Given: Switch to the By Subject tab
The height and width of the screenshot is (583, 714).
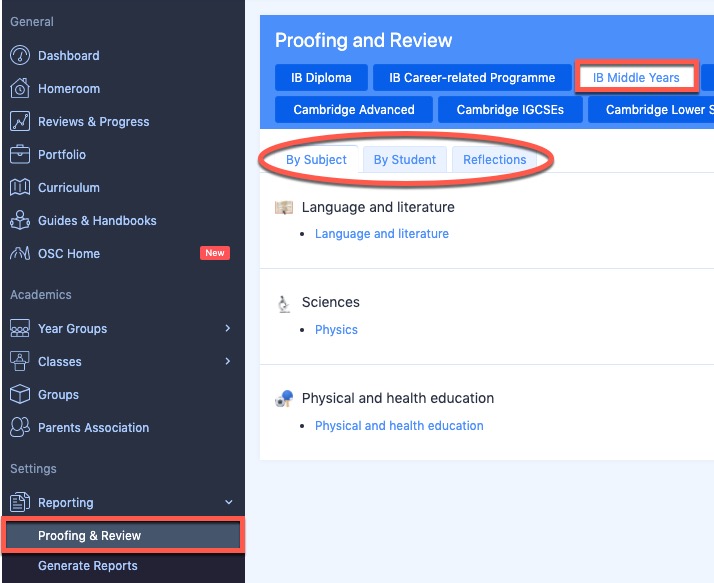Looking at the screenshot, I should [316, 159].
